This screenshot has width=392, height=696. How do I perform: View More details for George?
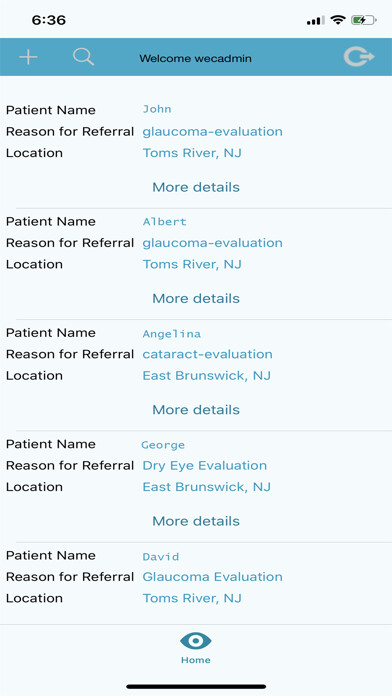[x=196, y=521]
